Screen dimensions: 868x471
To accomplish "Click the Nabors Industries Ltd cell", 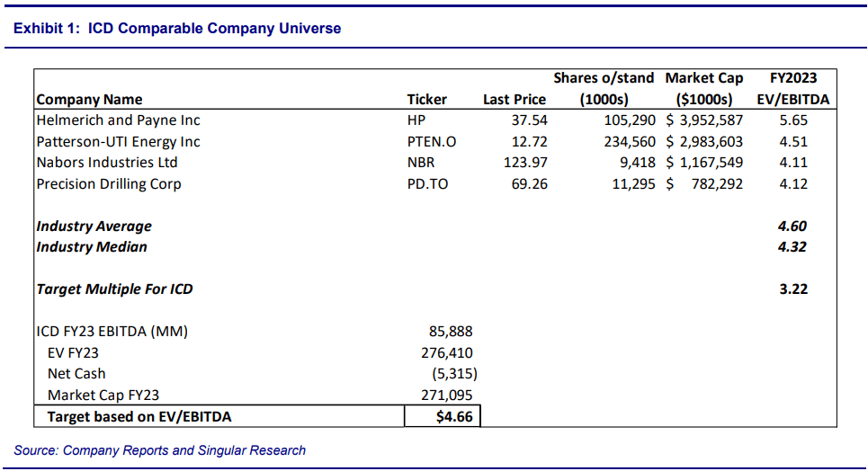I will pyautogui.click(x=107, y=163).
